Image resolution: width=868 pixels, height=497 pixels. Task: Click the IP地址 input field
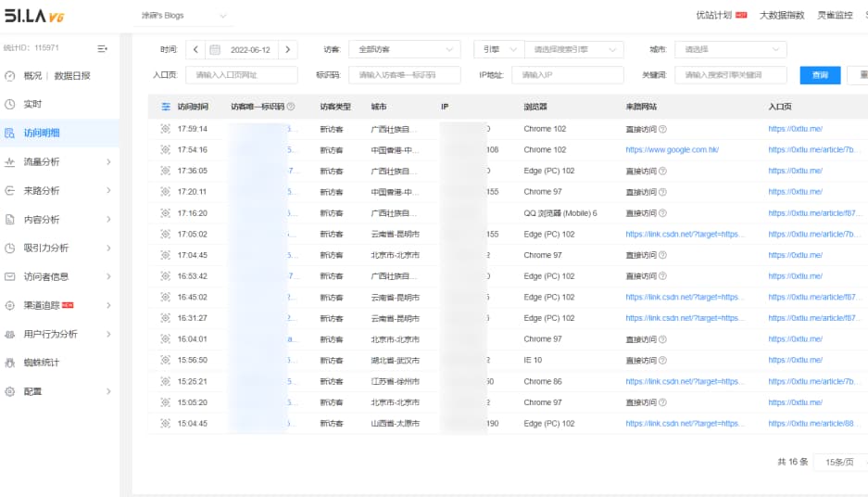point(567,75)
